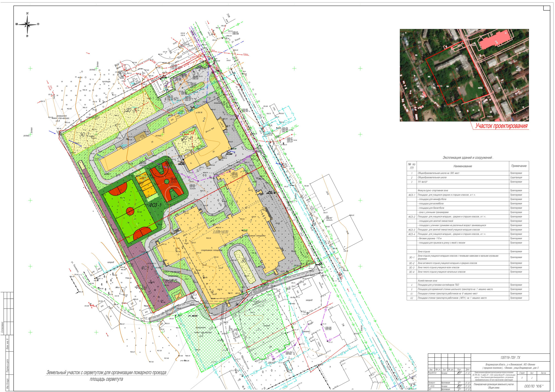Click the 'ЗО-4' zone label in the courtyard
The width and height of the screenshot is (555, 392).
(x=187, y=138)
